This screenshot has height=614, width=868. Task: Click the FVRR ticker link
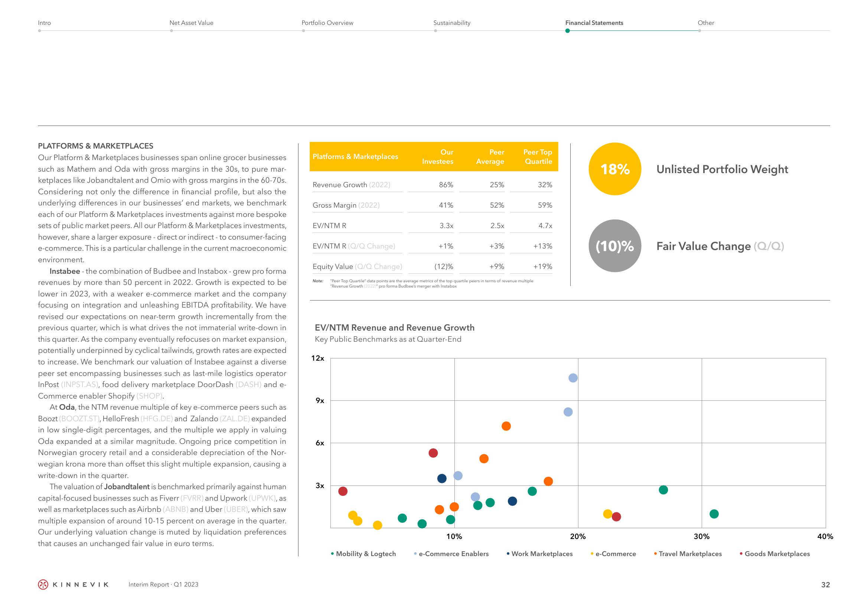point(192,498)
